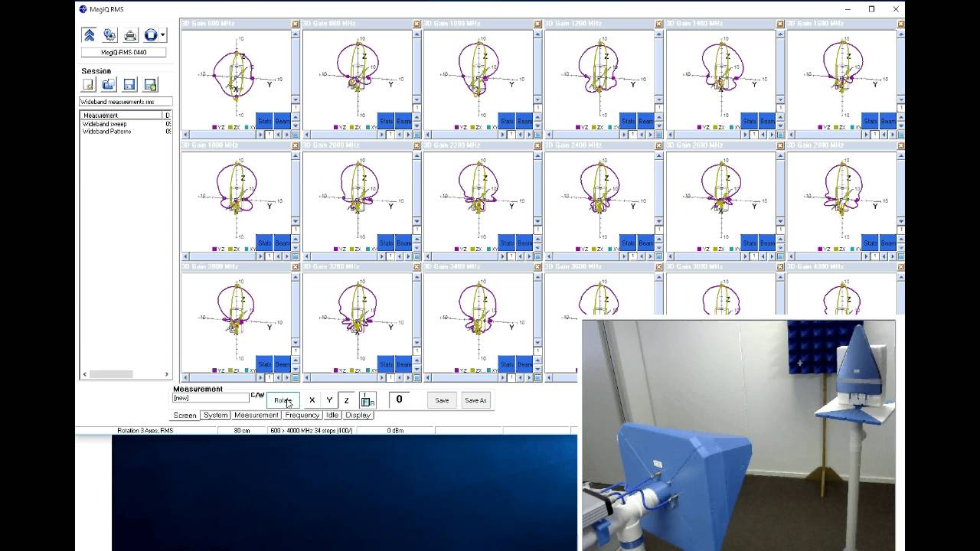
Task: Click the round blue stop icon
Action: click(x=150, y=34)
